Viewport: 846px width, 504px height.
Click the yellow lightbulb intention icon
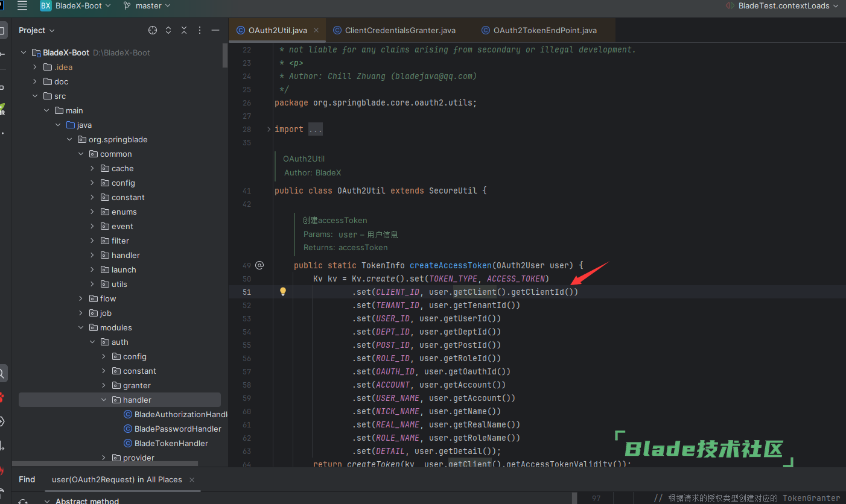282,292
